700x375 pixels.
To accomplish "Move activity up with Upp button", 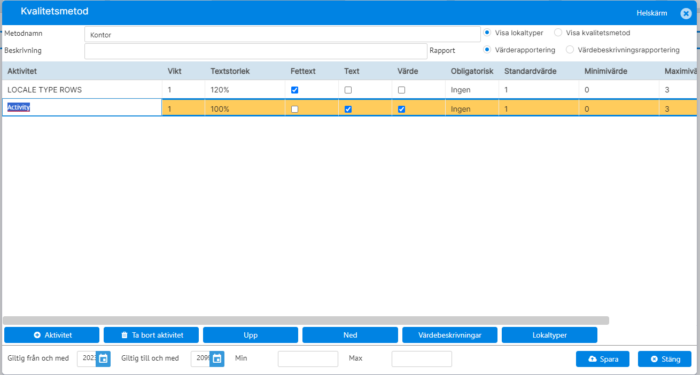I will (250, 335).
